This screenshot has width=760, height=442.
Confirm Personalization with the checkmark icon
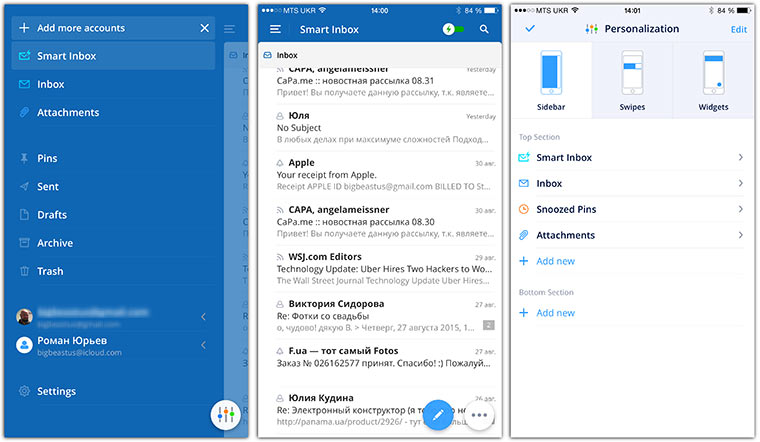pos(530,29)
